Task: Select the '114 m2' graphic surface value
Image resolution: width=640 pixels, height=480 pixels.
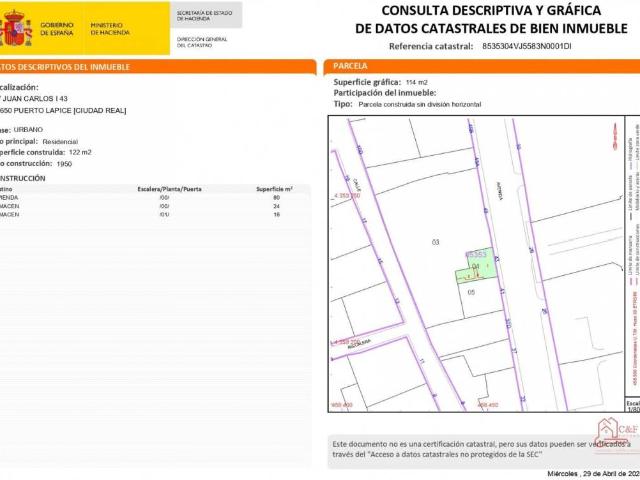Action: (x=417, y=82)
